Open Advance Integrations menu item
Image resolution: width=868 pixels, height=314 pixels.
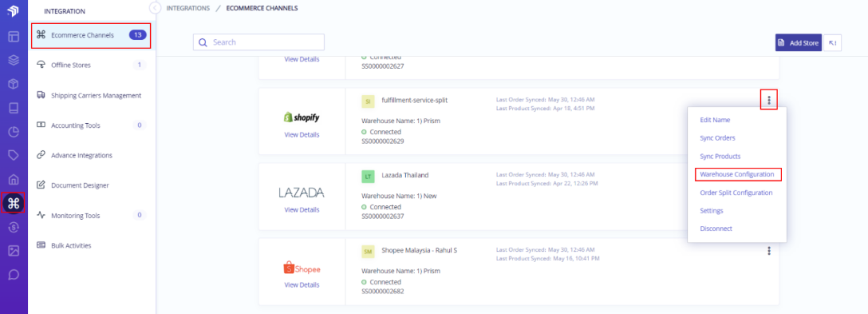91,155
